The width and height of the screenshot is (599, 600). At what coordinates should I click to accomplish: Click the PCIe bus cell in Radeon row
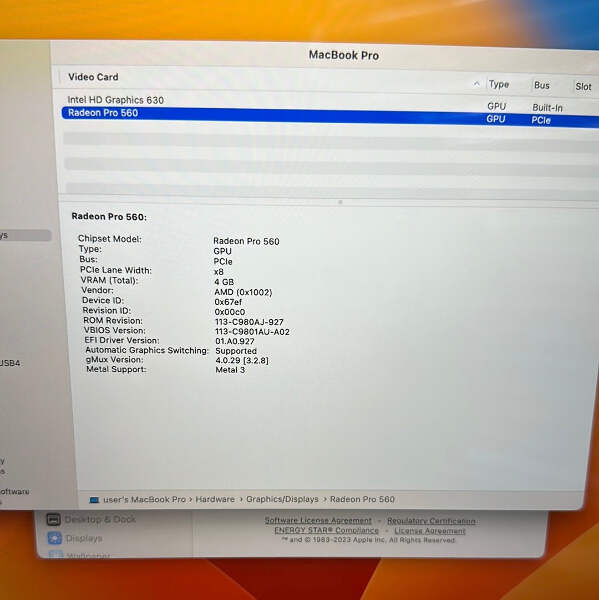click(x=541, y=121)
